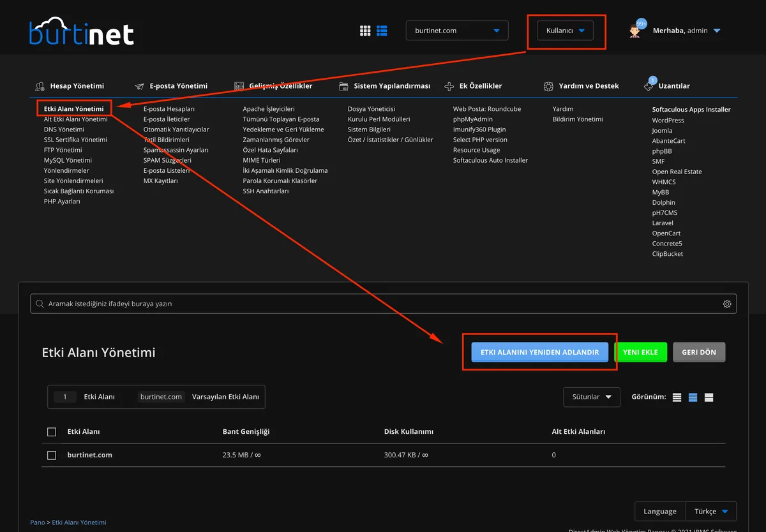
Task: Click the Ek Özellikler plus icon
Action: click(x=449, y=85)
